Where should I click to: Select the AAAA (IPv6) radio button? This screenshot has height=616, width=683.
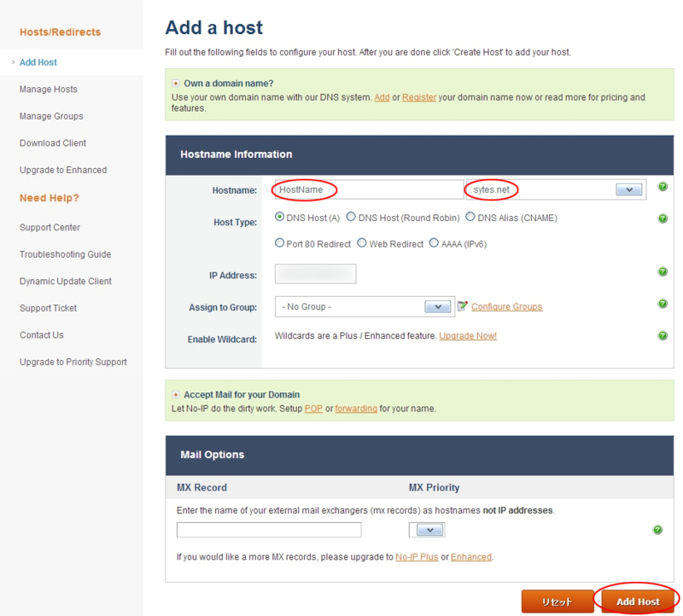tap(434, 243)
